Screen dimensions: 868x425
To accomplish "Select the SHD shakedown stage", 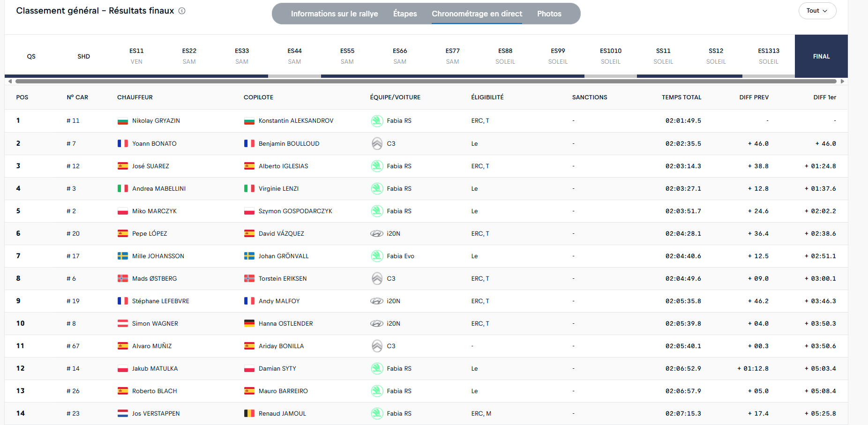I will coord(84,56).
